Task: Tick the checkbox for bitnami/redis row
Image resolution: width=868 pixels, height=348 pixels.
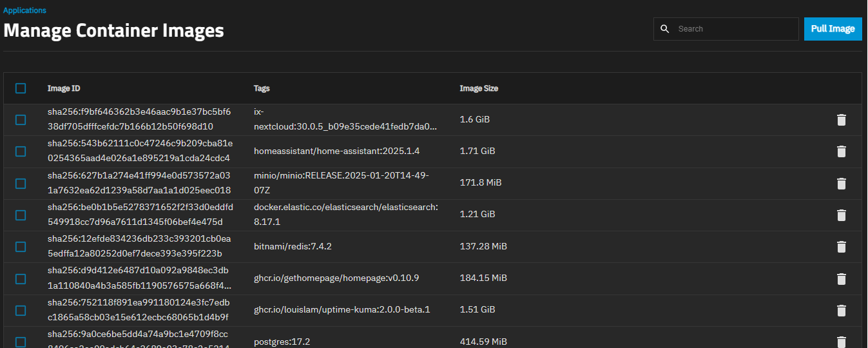Action: [x=21, y=247]
